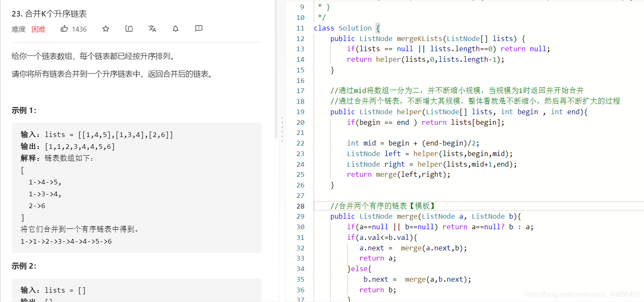The image size is (644, 302).
Task: Click code line 14 return helper call
Action: point(426,59)
